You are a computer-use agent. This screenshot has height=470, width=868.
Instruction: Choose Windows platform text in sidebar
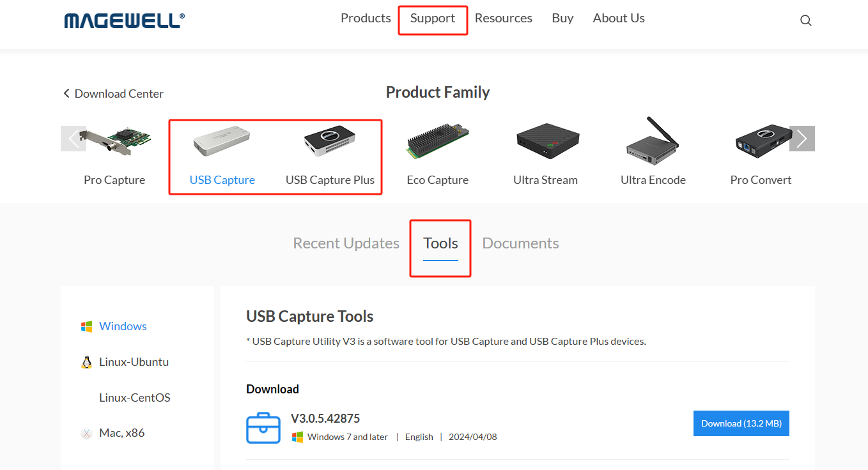(x=123, y=326)
